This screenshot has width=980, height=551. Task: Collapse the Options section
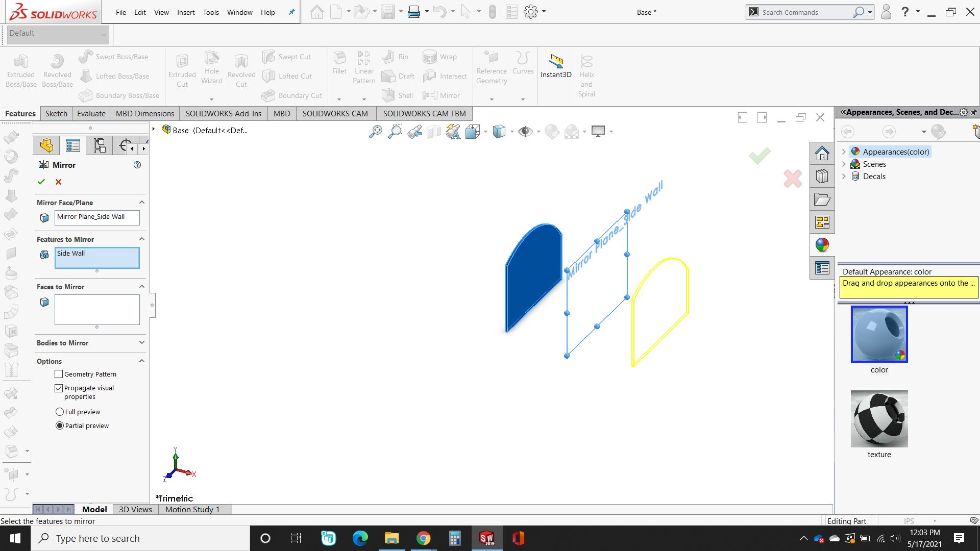142,361
